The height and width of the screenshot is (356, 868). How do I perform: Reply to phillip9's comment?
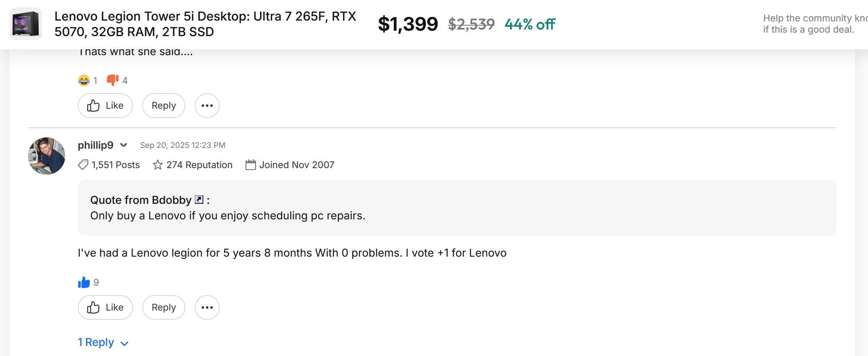tap(164, 307)
